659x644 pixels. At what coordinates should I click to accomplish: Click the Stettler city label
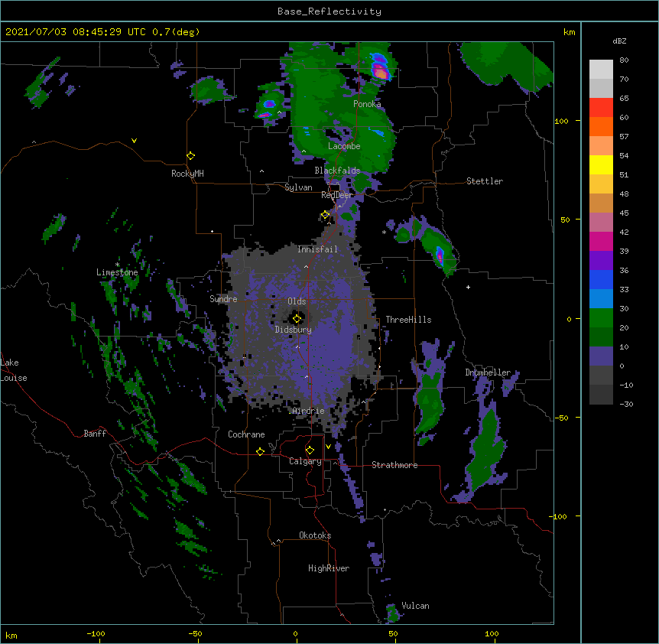tap(485, 181)
